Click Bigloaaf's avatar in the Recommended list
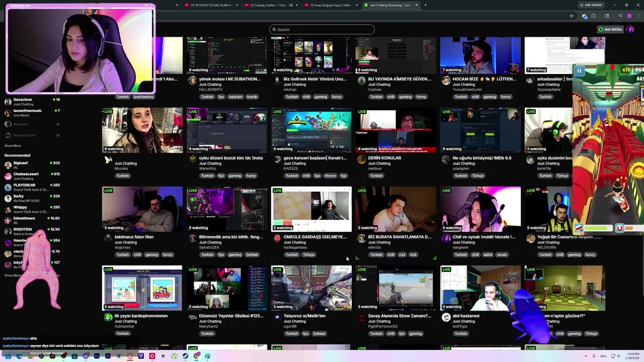644x362 pixels. [8, 165]
